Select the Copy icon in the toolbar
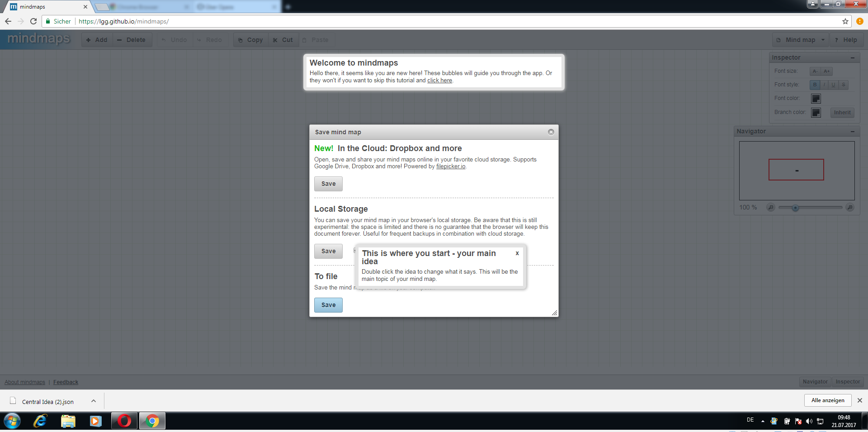868x432 pixels. tap(240, 40)
